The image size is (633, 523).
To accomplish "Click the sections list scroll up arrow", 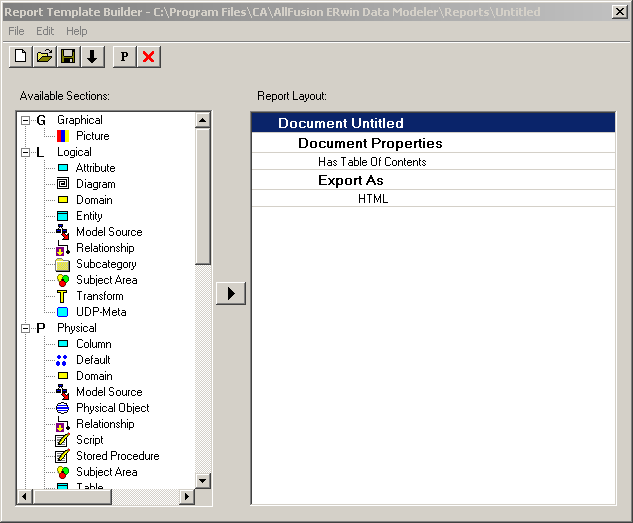I will tap(202, 120).
